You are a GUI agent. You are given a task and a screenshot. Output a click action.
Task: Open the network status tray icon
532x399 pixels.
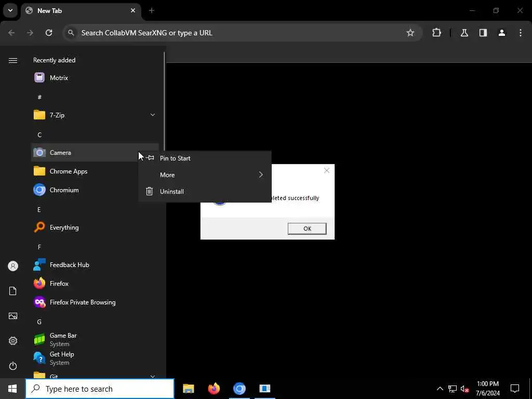453,389
